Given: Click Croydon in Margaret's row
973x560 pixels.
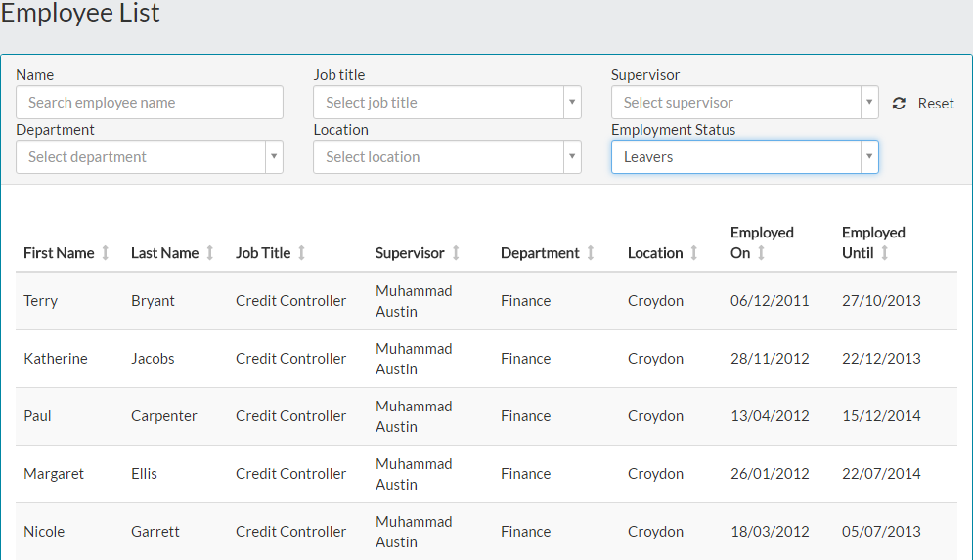Looking at the screenshot, I should [x=655, y=474].
